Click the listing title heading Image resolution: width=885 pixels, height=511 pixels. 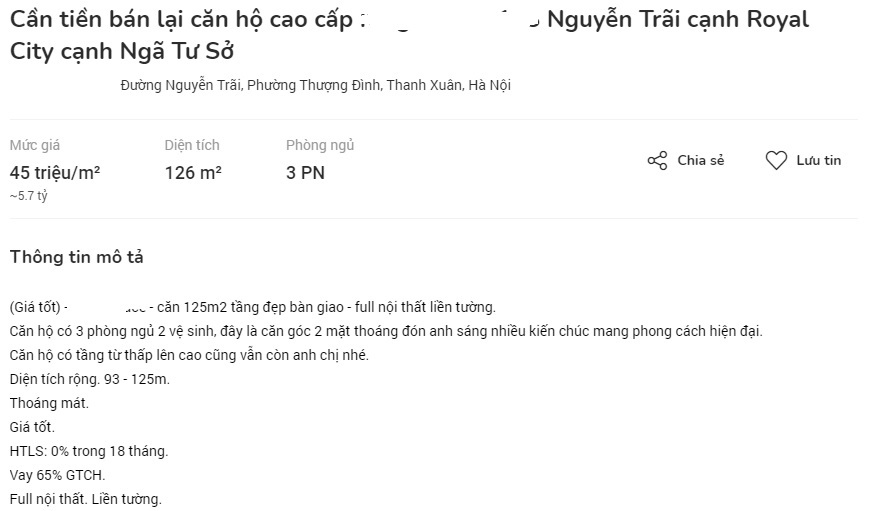[409, 35]
